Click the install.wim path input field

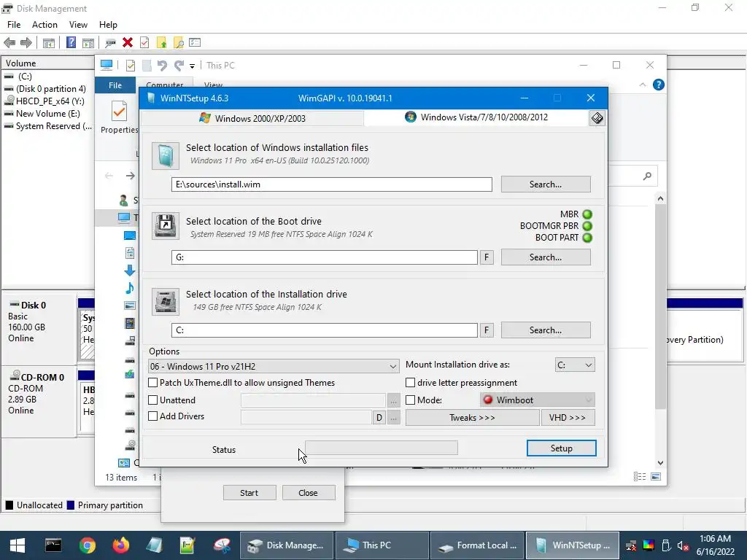332,184
